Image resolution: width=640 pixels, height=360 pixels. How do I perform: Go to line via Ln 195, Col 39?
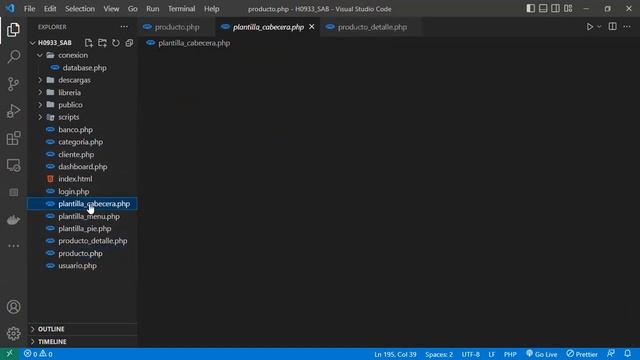(395, 354)
